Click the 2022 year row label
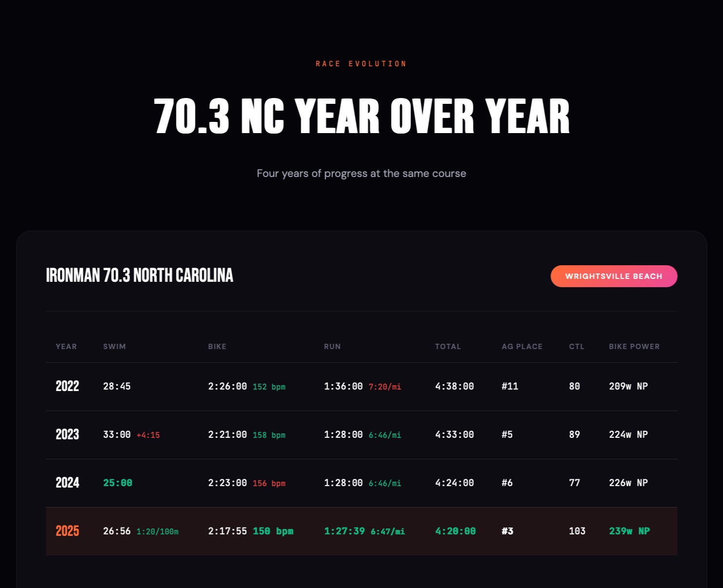The height and width of the screenshot is (588, 723). [67, 386]
